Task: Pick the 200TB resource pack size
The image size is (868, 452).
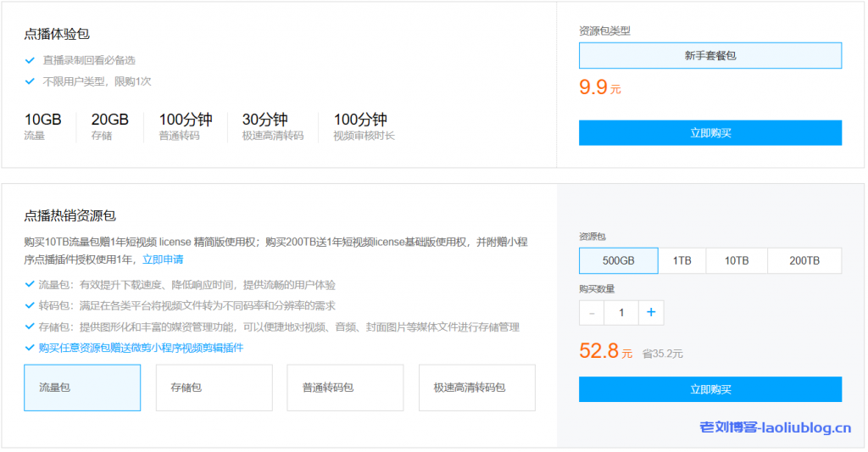Action: (x=804, y=261)
